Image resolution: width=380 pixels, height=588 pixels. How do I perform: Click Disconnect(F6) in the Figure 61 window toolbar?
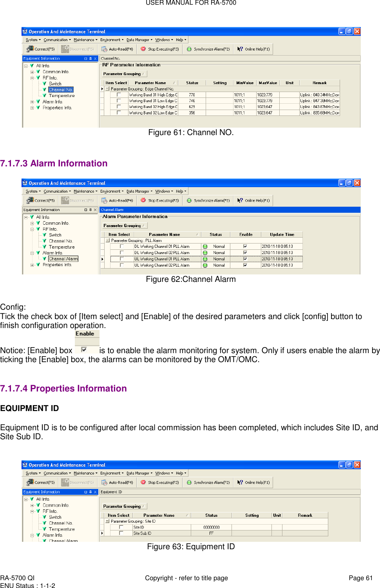click(x=78, y=49)
